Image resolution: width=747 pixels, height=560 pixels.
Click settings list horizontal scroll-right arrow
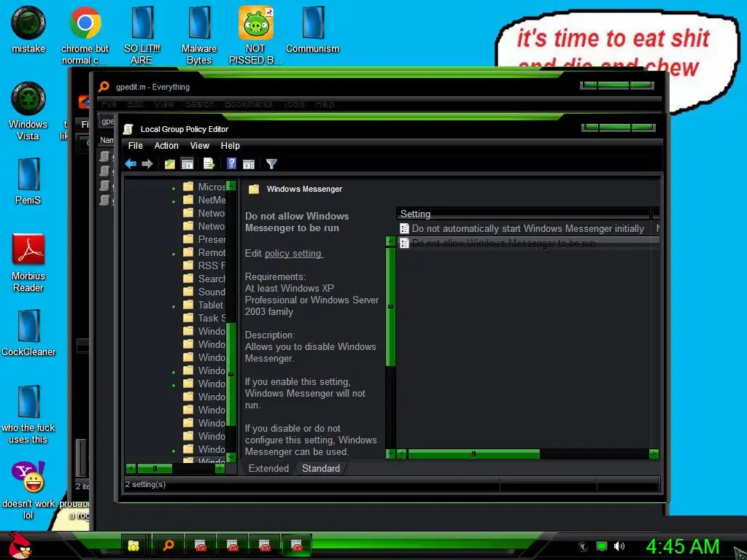[654, 454]
